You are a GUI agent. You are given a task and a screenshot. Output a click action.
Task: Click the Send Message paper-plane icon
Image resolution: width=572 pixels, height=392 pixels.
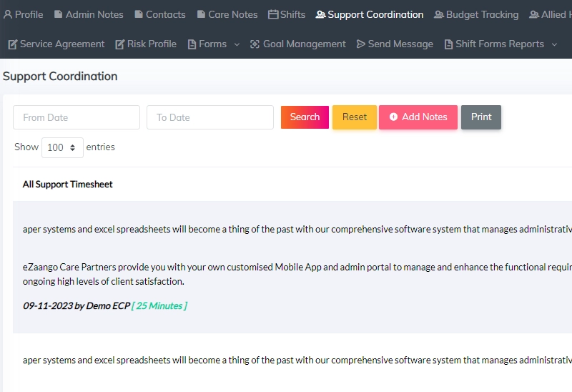tap(361, 44)
